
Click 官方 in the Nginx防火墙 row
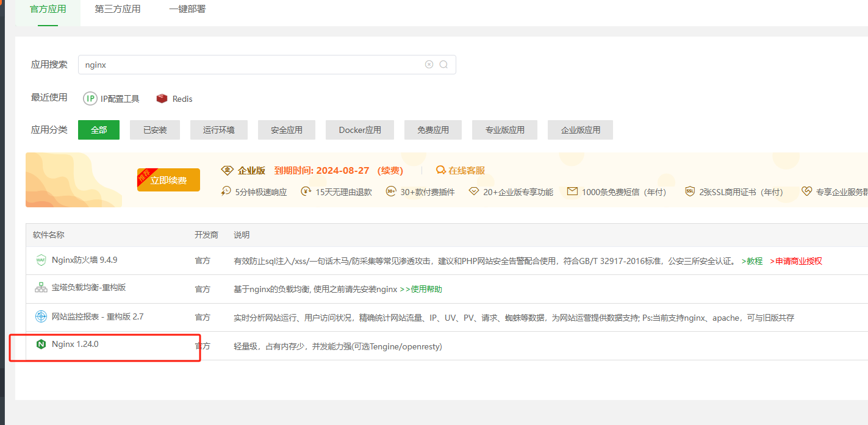point(203,261)
